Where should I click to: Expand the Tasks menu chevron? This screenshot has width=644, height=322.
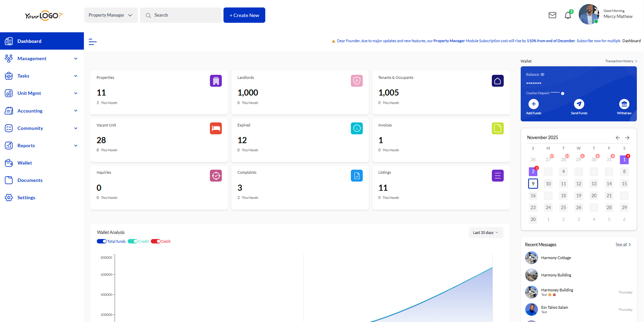point(76,76)
